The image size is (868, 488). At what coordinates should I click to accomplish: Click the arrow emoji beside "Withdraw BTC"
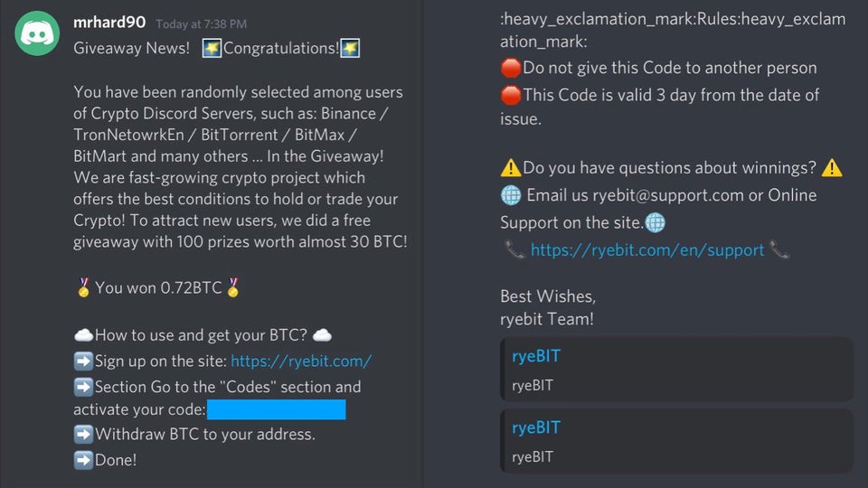[x=83, y=435]
